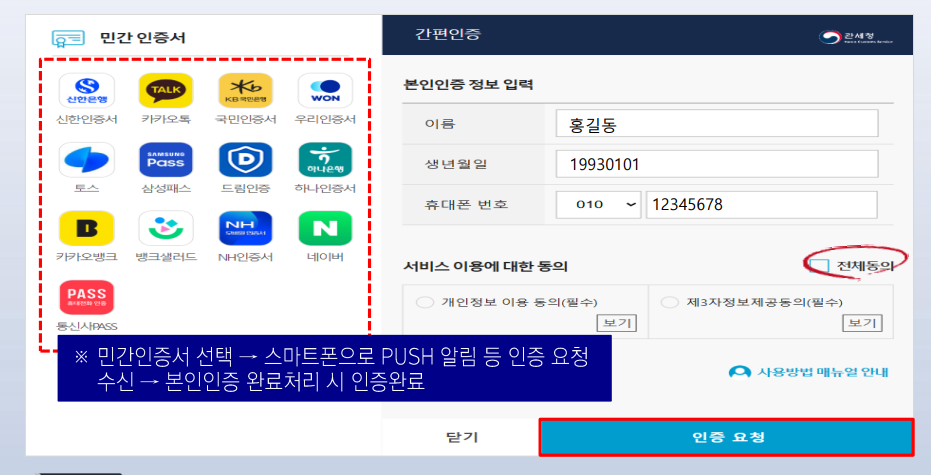Select the 드림인증 shield icon

pyautogui.click(x=246, y=160)
